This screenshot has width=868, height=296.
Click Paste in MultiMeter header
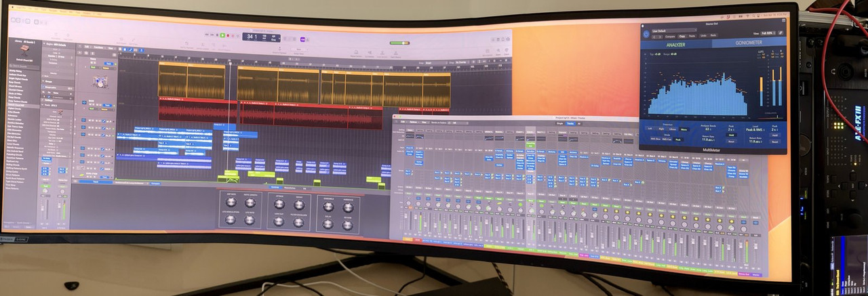(692, 36)
